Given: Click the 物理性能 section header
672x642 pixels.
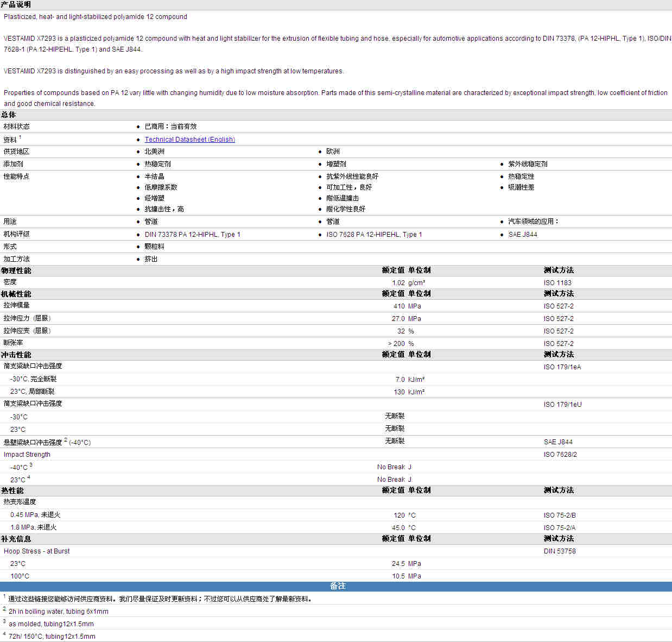Looking at the screenshot, I should [x=16, y=270].
